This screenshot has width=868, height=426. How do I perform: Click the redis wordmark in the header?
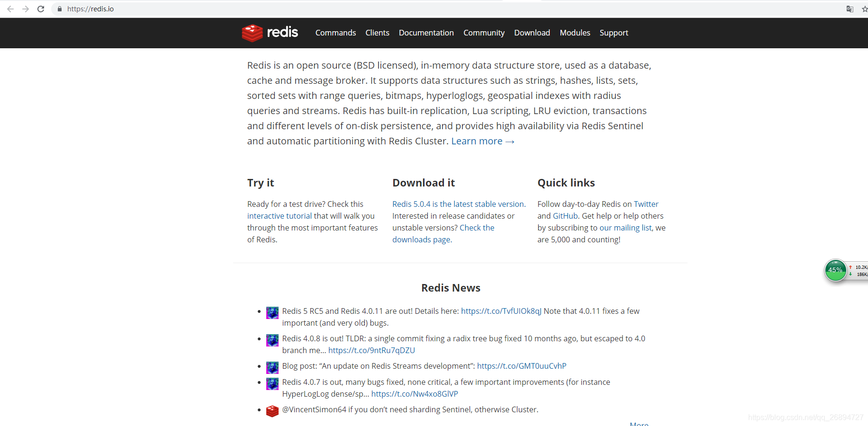pyautogui.click(x=282, y=32)
